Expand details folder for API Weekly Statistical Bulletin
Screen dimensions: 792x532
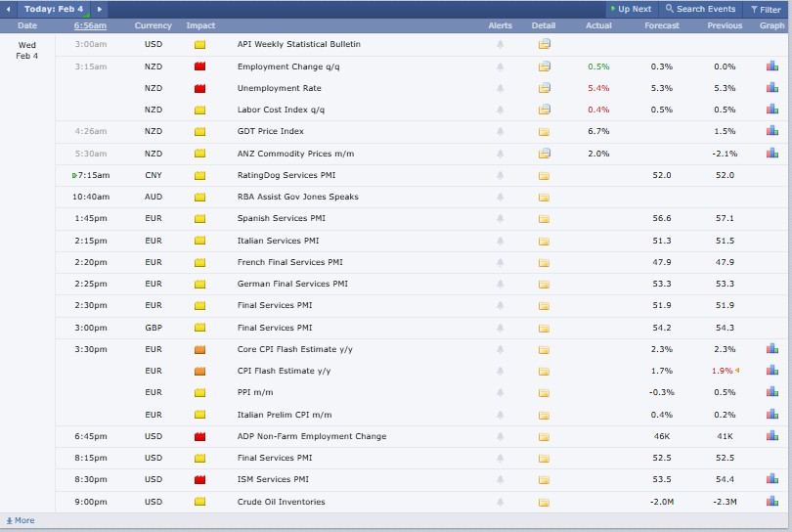pos(544,45)
